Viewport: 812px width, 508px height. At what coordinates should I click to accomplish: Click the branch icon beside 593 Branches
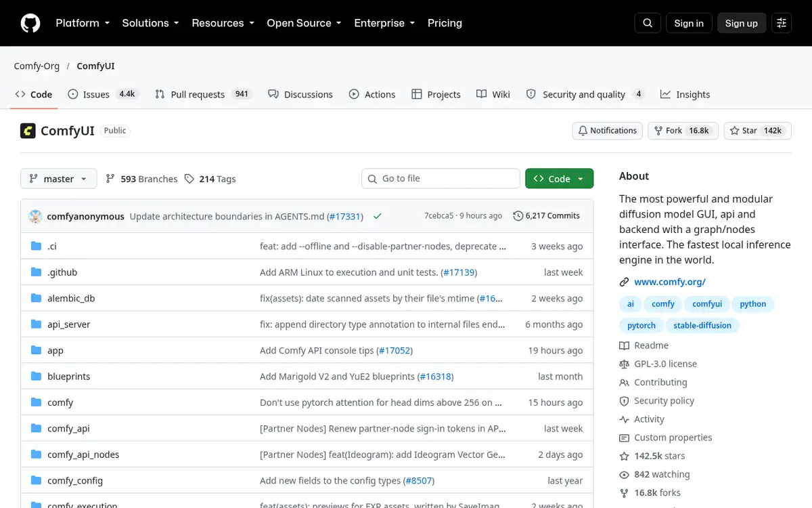(x=111, y=179)
